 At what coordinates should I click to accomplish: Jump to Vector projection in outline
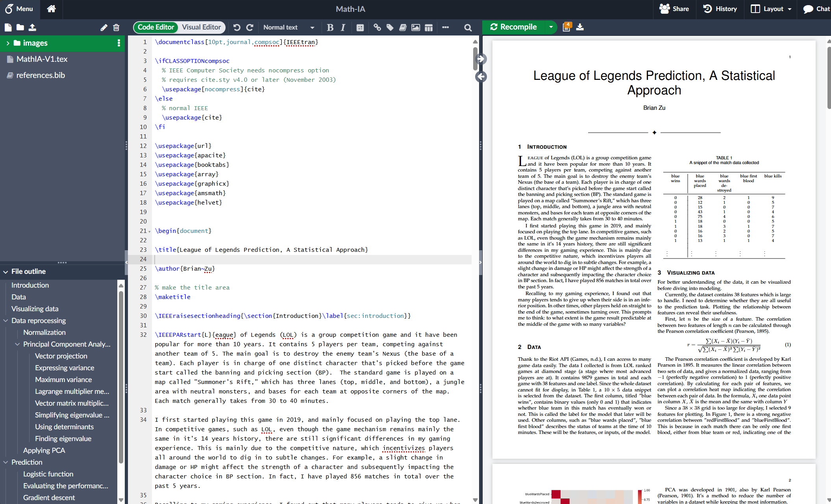click(61, 356)
